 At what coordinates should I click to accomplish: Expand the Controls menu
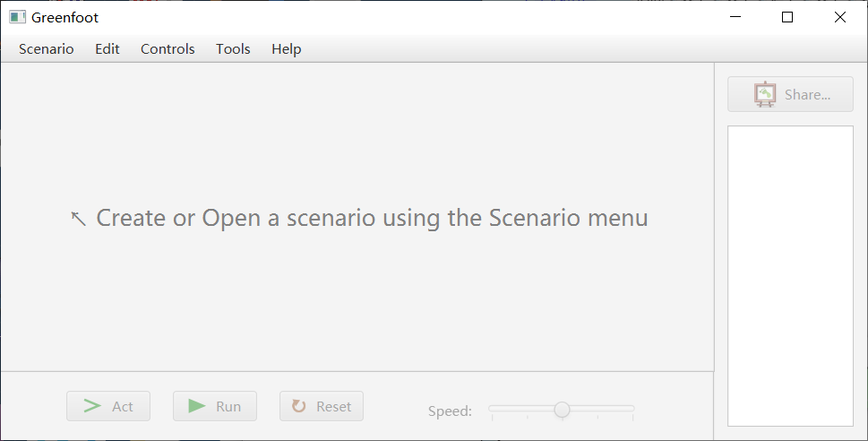click(x=168, y=49)
